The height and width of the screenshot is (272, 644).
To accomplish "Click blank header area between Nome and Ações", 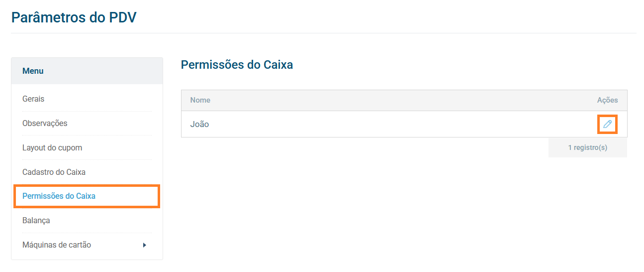I will (398, 100).
